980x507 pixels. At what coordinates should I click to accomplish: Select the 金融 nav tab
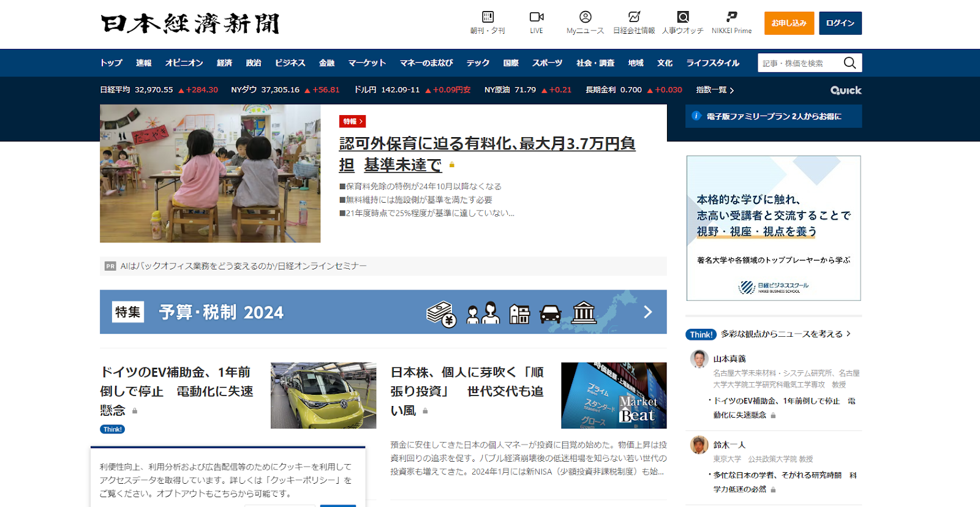tap(326, 63)
